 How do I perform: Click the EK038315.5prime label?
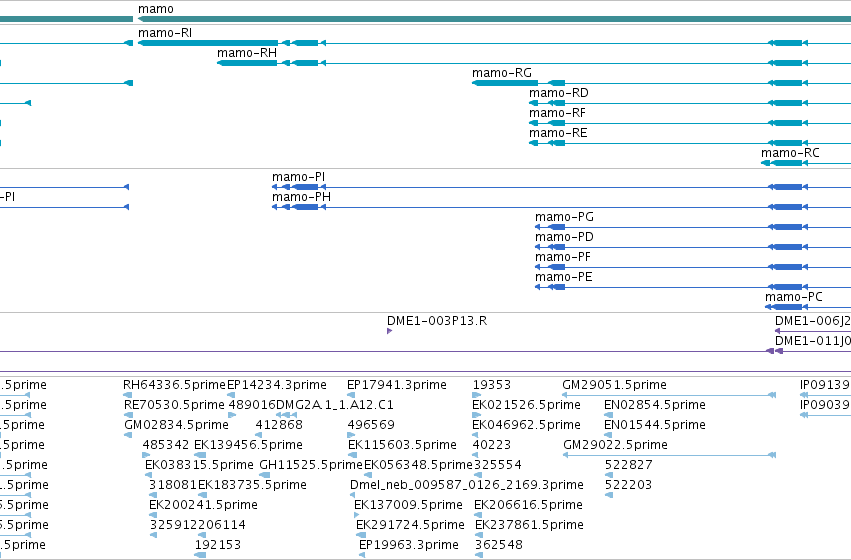point(199,466)
